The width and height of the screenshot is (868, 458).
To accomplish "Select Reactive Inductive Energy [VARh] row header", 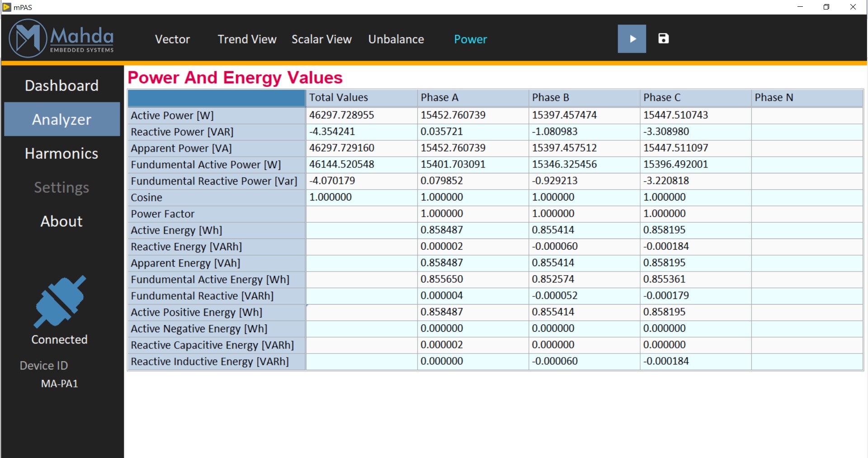I will (217, 362).
